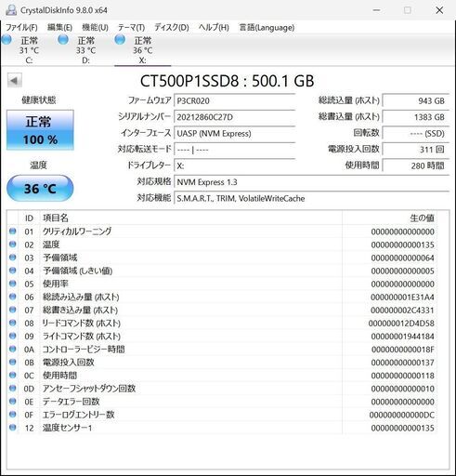Click status dot for row 0C 使用時間
This screenshot has height=476, width=456.
coord(13,375)
